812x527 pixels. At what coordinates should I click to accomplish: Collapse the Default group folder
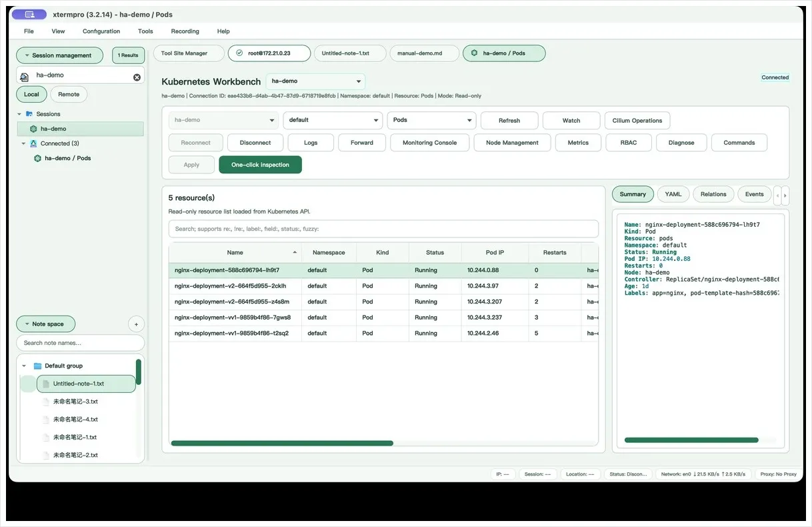click(25, 366)
